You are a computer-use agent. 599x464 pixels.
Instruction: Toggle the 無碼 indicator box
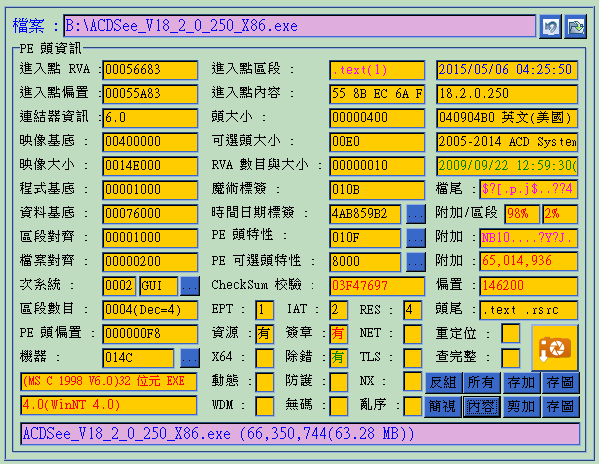point(338,406)
